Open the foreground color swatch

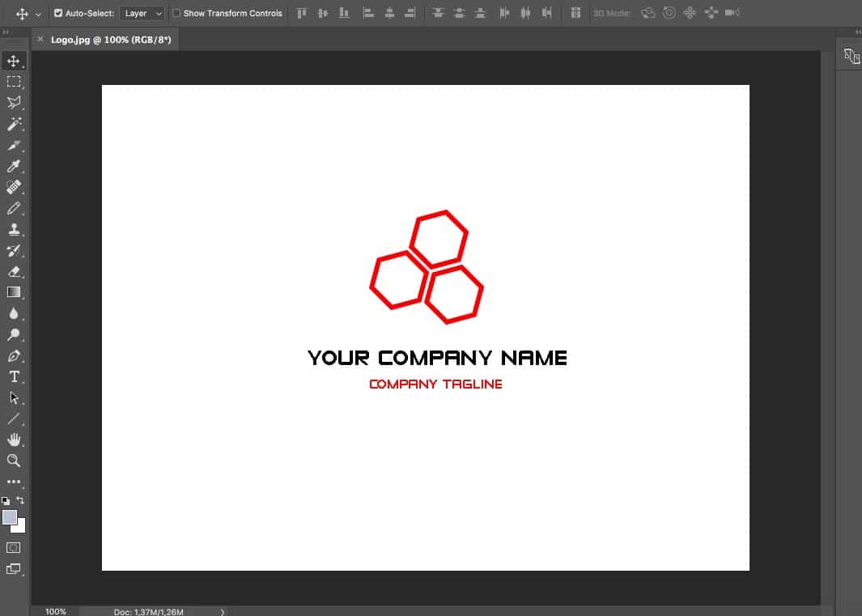click(11, 518)
